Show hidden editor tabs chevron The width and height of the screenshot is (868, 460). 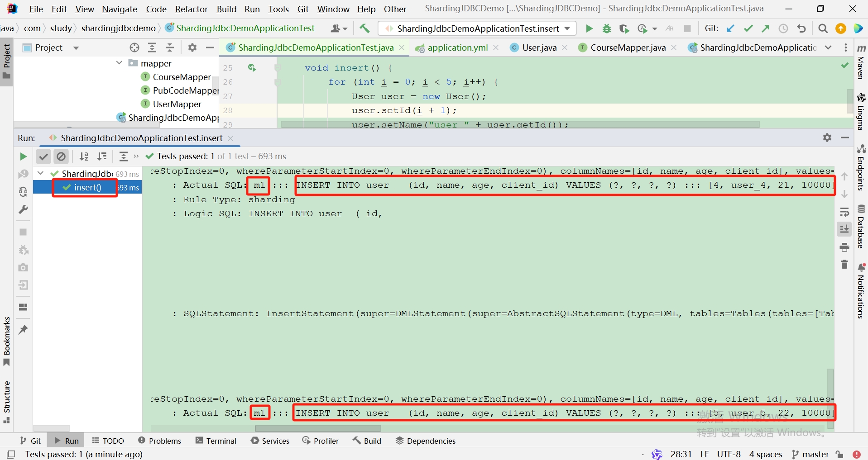pyautogui.click(x=828, y=47)
